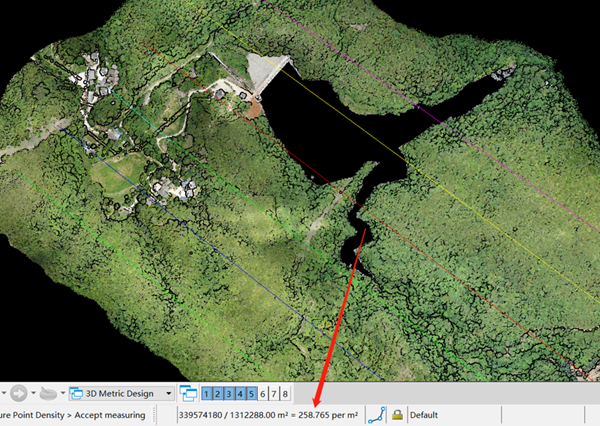Turn on view 6 window
Screen dimensions: 600x426
pyautogui.click(x=263, y=394)
